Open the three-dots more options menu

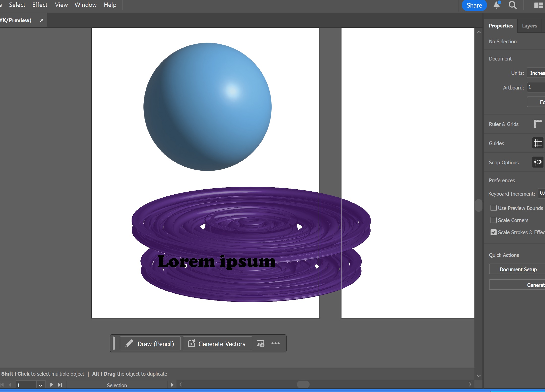pos(276,343)
